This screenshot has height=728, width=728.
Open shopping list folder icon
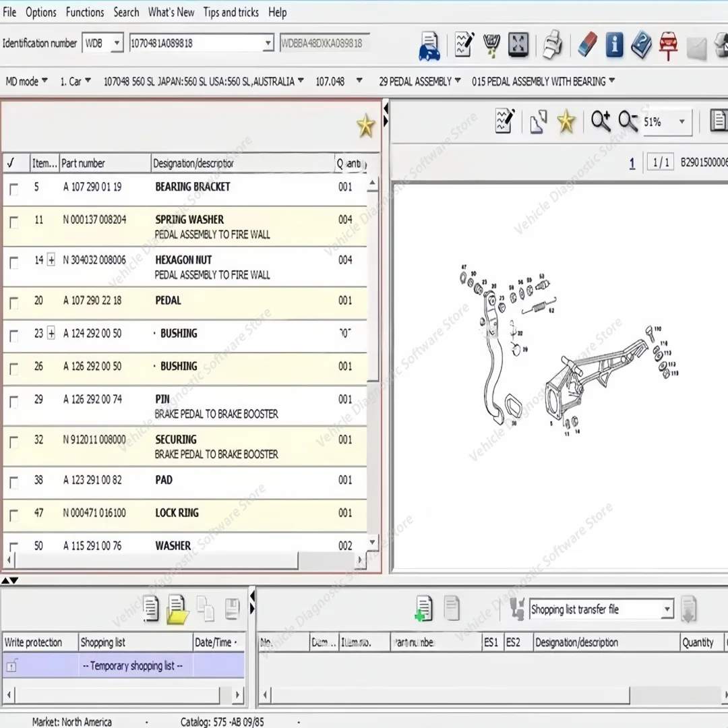[177, 609]
